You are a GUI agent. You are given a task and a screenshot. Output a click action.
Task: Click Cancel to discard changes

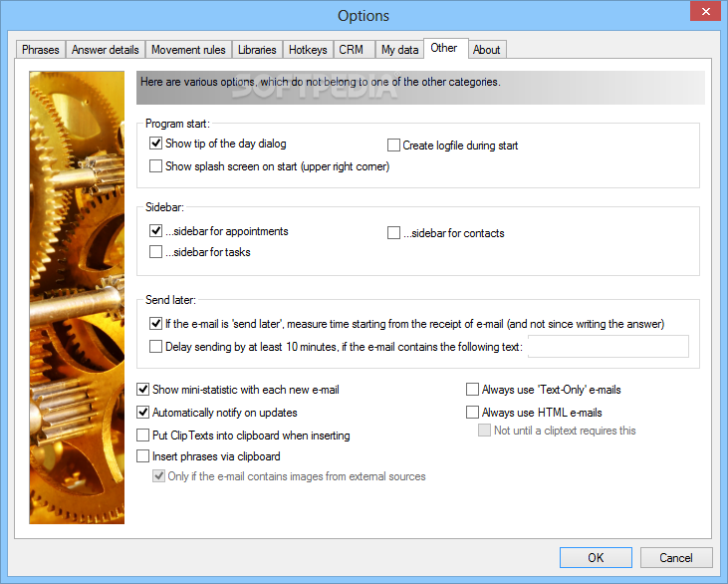pyautogui.click(x=676, y=557)
